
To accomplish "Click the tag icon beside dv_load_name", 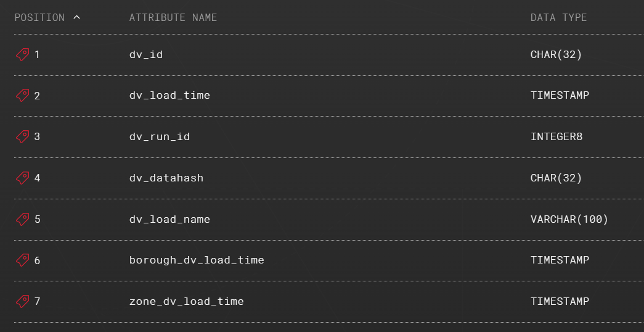I will [22, 219].
